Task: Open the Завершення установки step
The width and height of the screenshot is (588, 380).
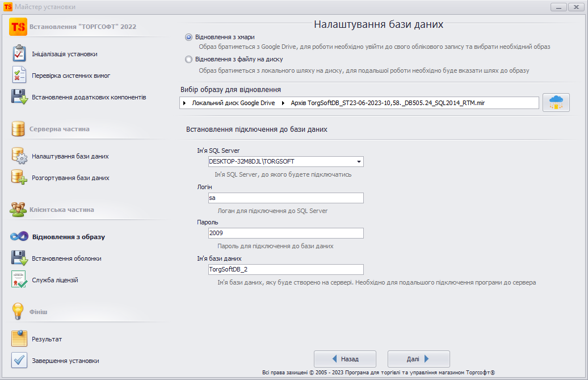Action: (x=65, y=361)
